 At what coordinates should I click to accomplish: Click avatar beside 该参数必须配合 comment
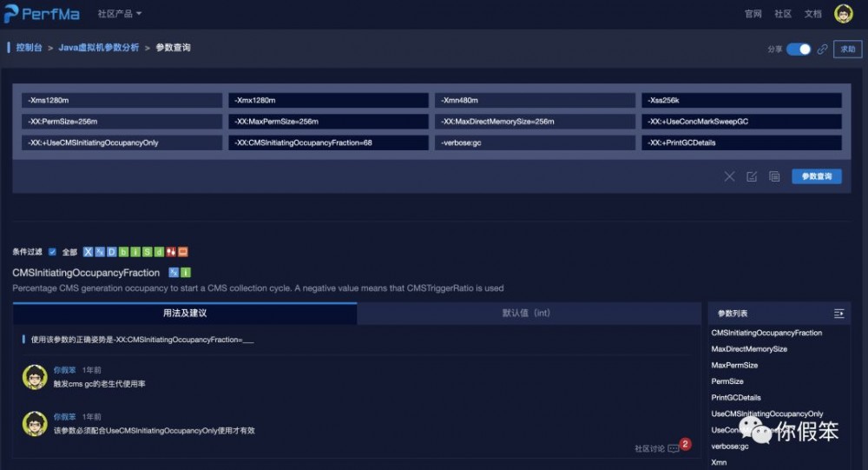[35, 424]
